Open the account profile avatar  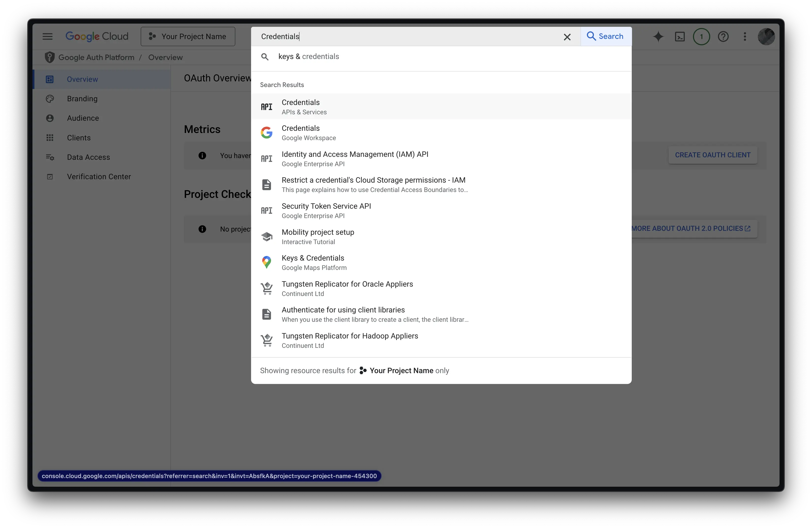point(766,36)
